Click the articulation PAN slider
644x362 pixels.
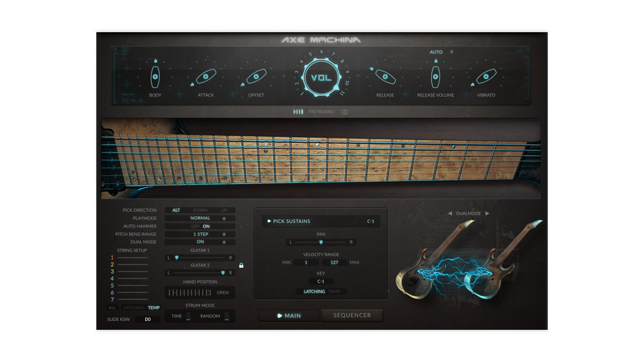(321, 242)
